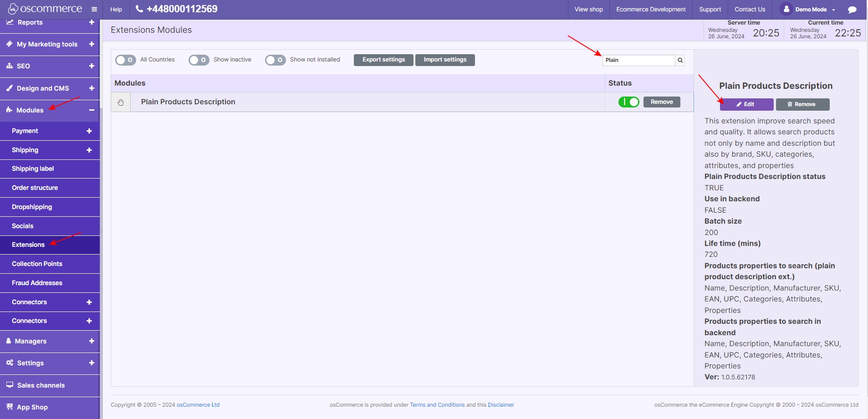Open the Shipping label menu item
The height and width of the screenshot is (419, 868).
pyautogui.click(x=50, y=169)
